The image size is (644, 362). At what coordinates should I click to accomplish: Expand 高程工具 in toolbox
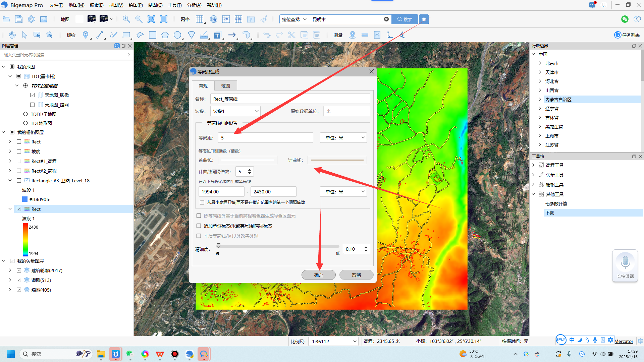(x=533, y=165)
